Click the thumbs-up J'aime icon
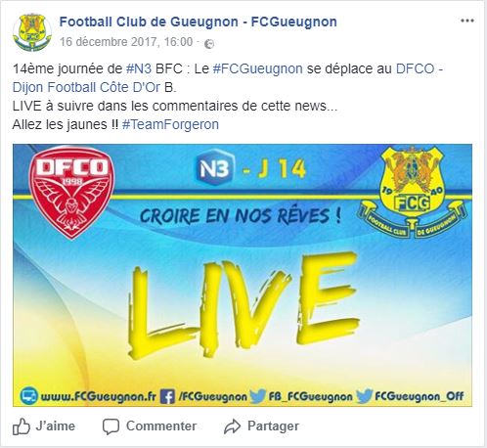This screenshot has height=448, width=487. coord(22,426)
